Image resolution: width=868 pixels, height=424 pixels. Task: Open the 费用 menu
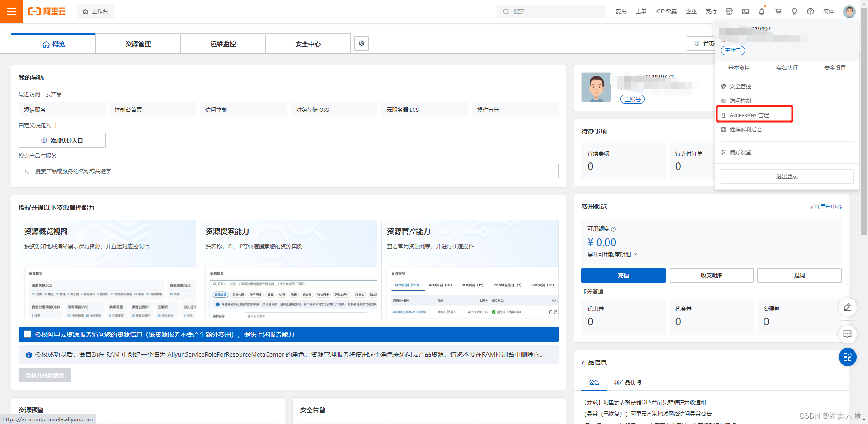point(621,11)
